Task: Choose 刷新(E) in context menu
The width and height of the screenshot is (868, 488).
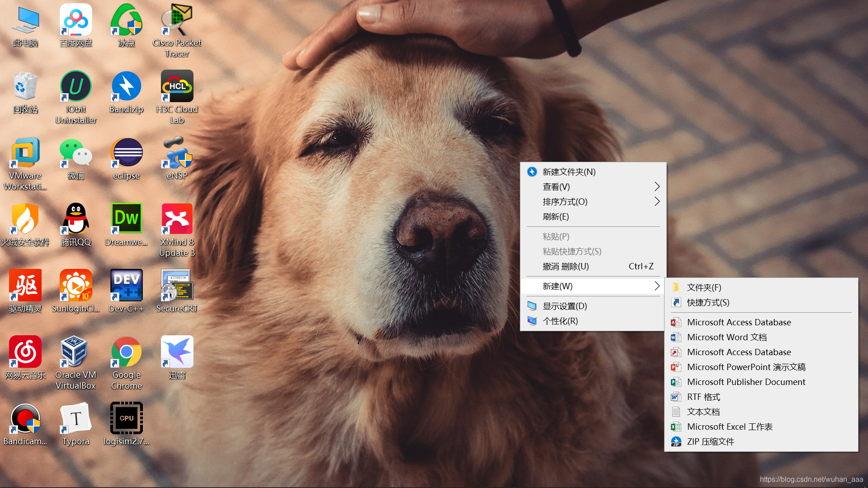Action: tap(556, 216)
